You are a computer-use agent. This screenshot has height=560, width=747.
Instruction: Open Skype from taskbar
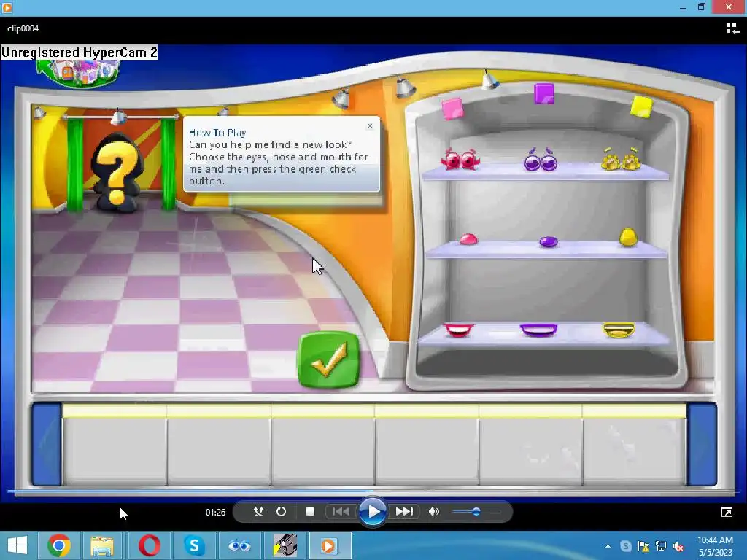194,545
